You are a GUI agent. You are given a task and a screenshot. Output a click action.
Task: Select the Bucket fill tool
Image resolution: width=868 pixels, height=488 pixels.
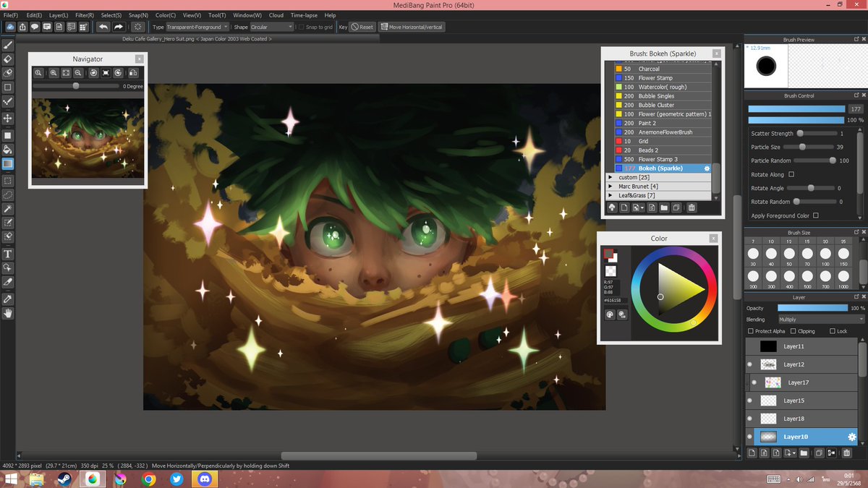pos(8,150)
